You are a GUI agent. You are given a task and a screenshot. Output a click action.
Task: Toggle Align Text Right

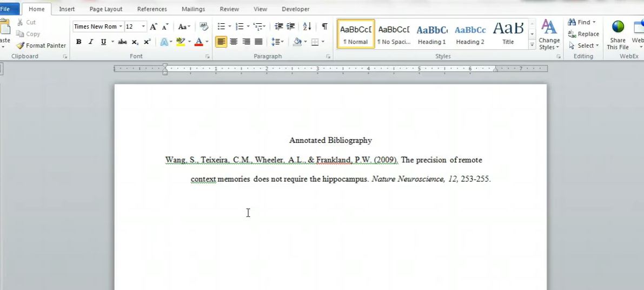coord(246,42)
